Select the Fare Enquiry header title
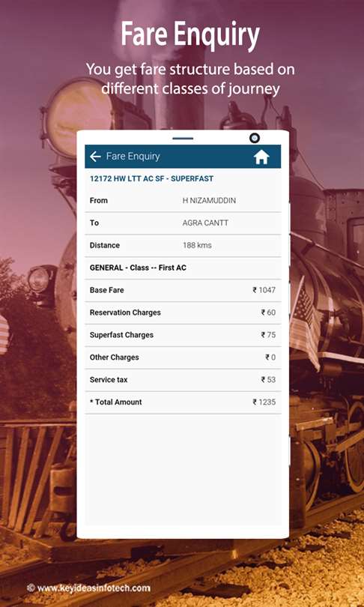Screen dimensions: 364x607 (133, 157)
